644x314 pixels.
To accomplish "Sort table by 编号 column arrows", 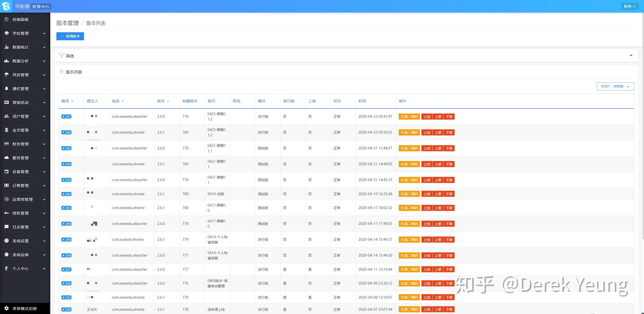I will 72,101.
